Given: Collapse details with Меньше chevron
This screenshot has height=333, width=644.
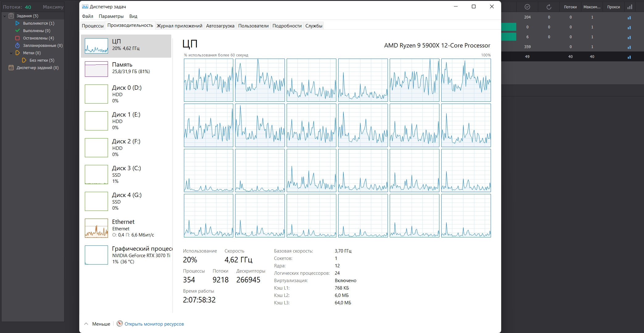Looking at the screenshot, I should pyautogui.click(x=86, y=324).
